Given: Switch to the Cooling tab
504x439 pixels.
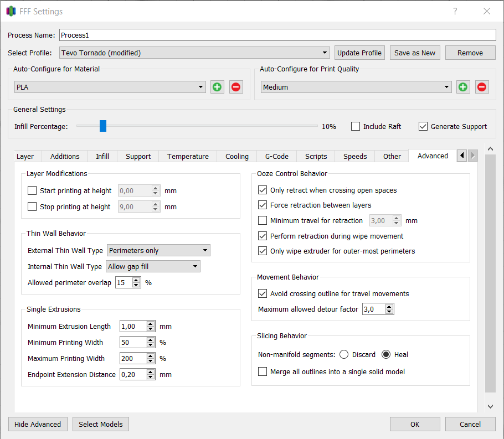Looking at the screenshot, I should pos(237,157).
